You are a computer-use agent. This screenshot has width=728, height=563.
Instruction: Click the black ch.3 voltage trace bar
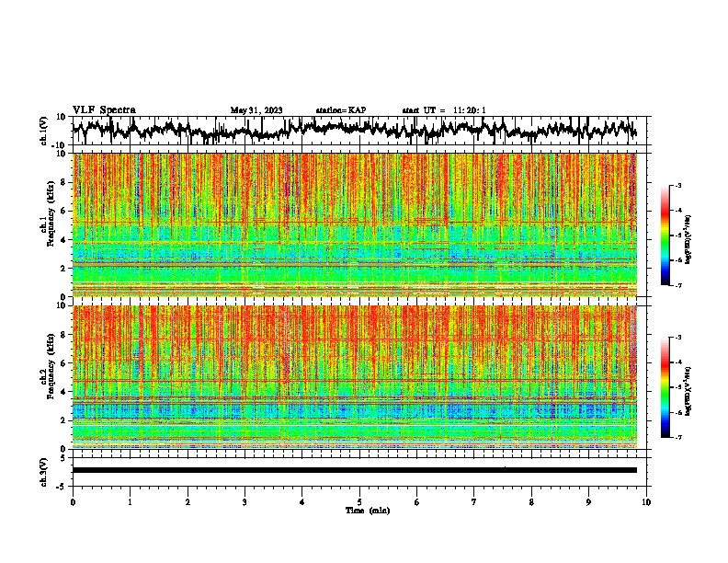coord(355,470)
